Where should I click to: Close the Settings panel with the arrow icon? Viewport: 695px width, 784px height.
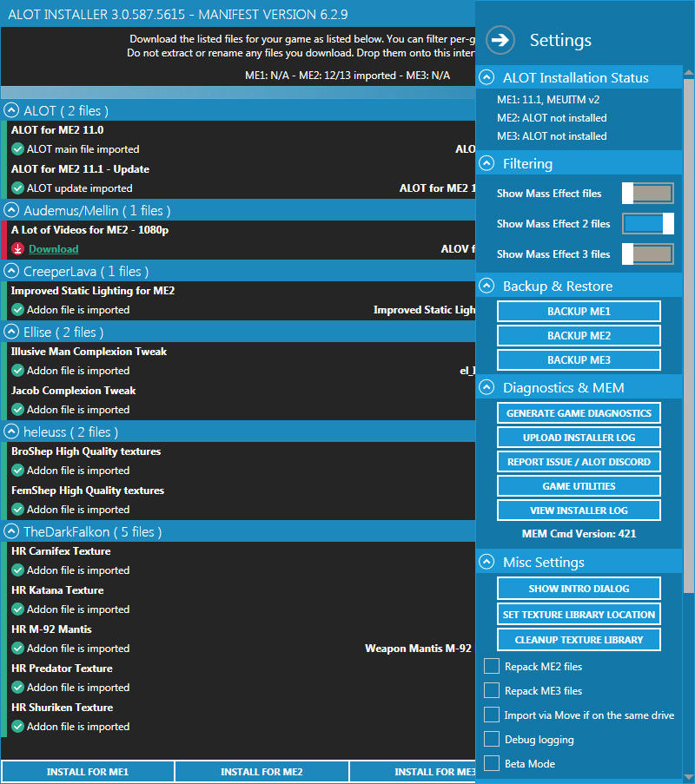[500, 40]
